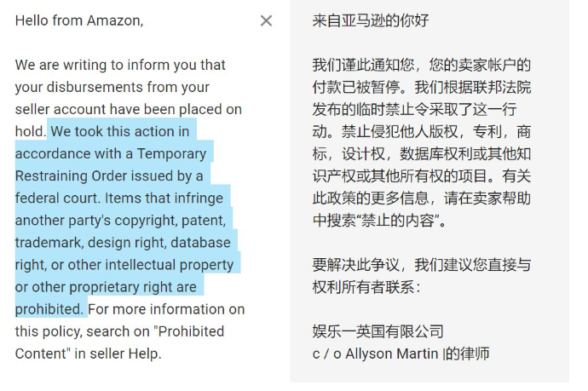Click the highlighted 'trademark, design right, database' line

click(123, 243)
